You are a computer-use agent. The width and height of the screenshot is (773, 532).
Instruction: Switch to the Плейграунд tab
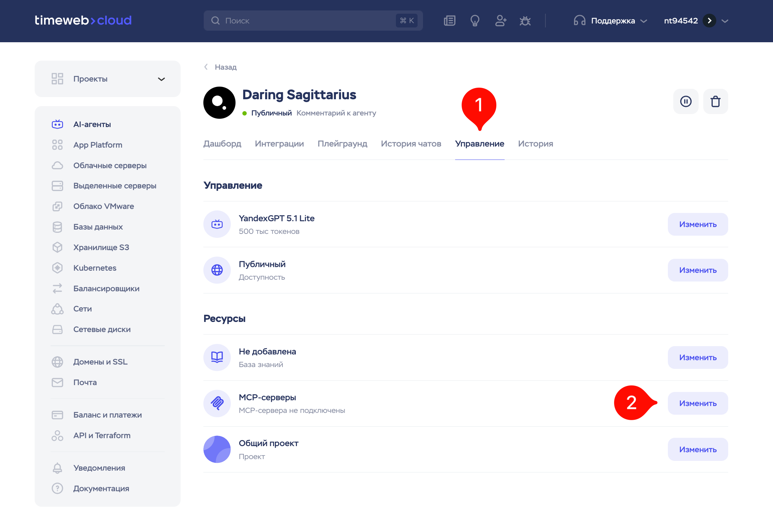tap(342, 144)
